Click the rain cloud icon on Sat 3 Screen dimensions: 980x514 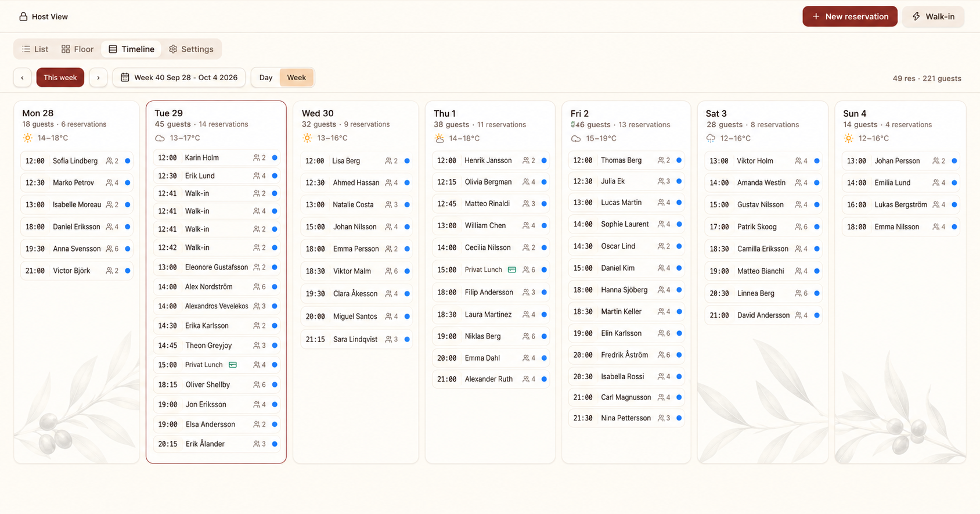click(x=711, y=138)
